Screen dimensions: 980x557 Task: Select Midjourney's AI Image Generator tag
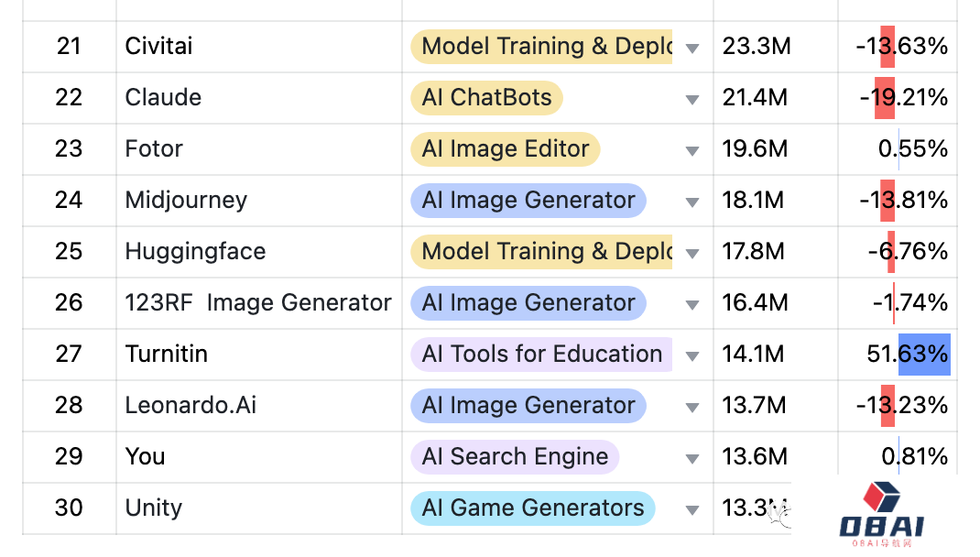[528, 200]
